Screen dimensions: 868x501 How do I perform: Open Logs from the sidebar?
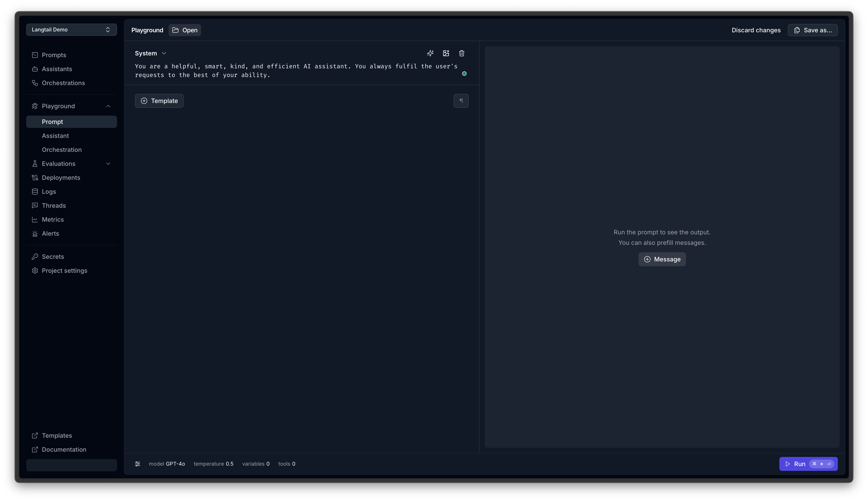[49, 192]
